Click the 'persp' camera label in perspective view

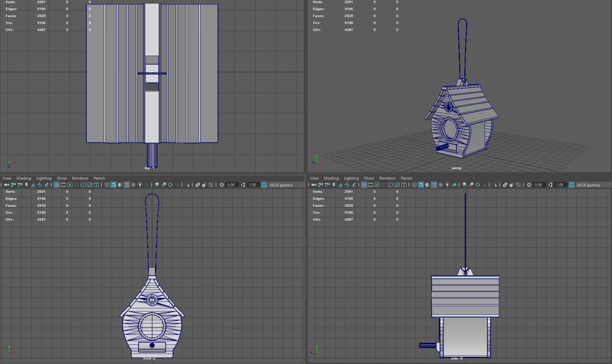(457, 168)
